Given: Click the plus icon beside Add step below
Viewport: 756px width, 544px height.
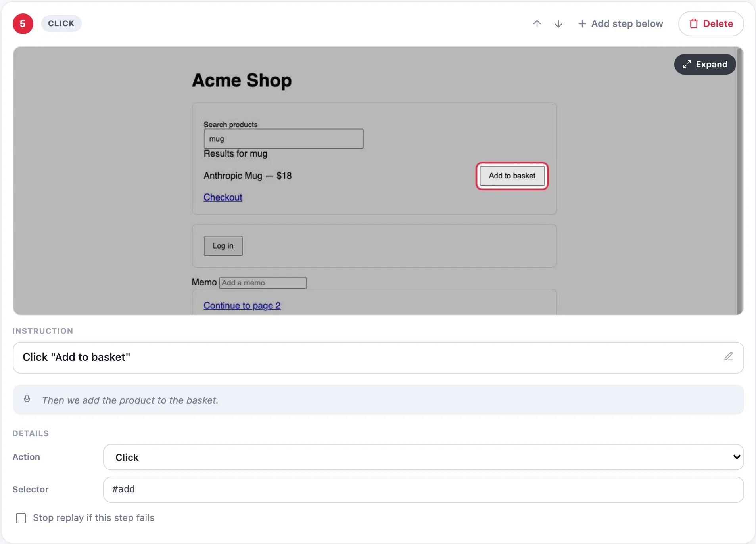Looking at the screenshot, I should point(582,24).
